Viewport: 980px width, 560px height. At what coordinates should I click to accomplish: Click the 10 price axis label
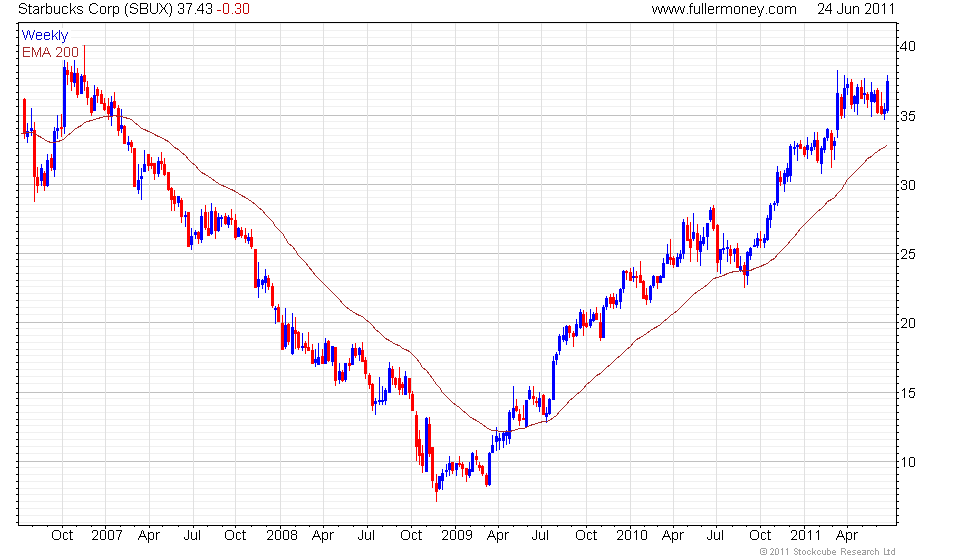click(x=906, y=462)
